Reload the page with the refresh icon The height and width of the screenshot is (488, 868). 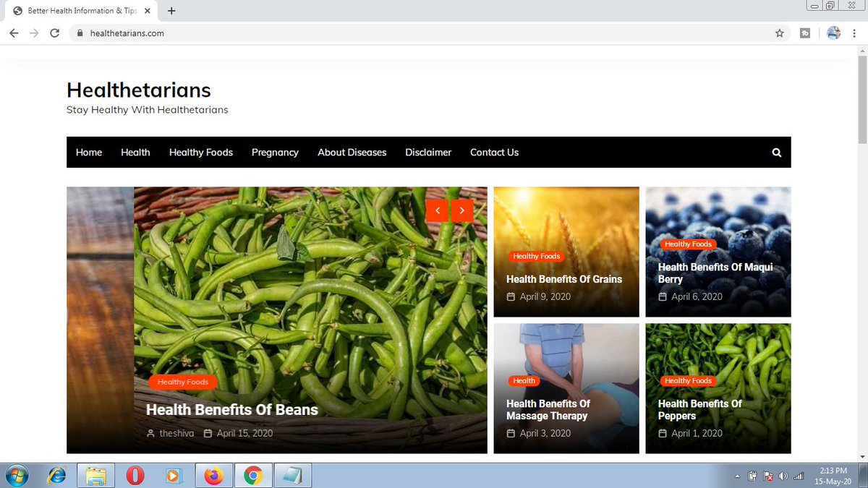tap(54, 33)
